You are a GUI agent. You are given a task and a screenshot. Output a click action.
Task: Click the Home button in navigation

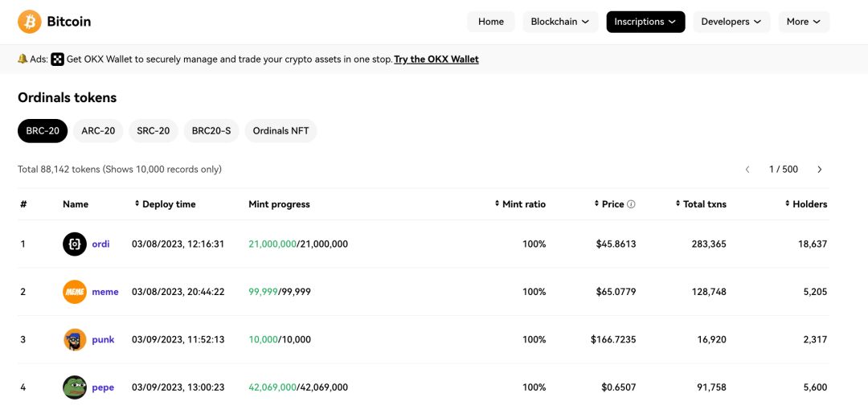(x=491, y=22)
